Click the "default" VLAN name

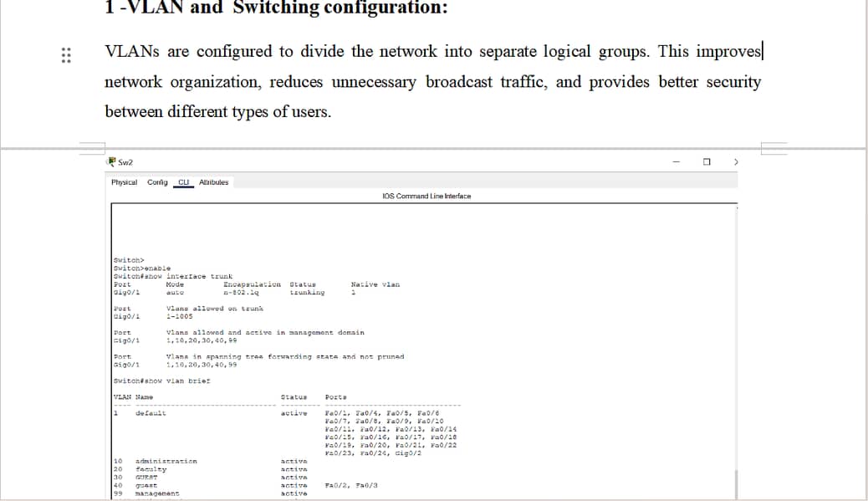151,413
